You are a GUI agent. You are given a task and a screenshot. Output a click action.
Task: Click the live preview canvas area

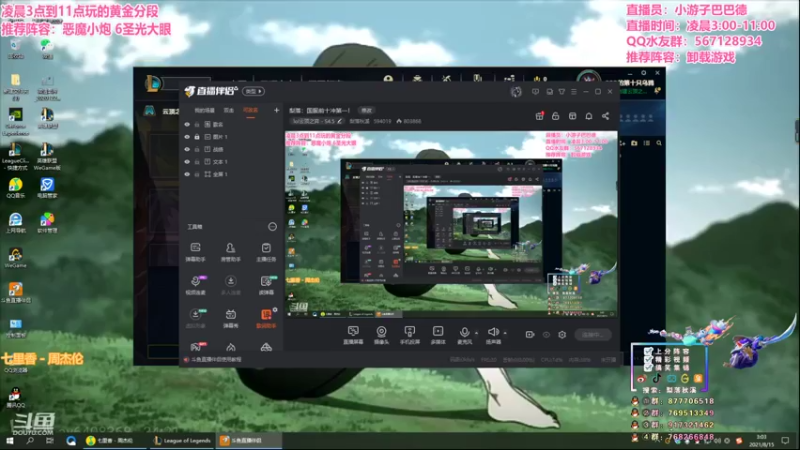coord(451,224)
